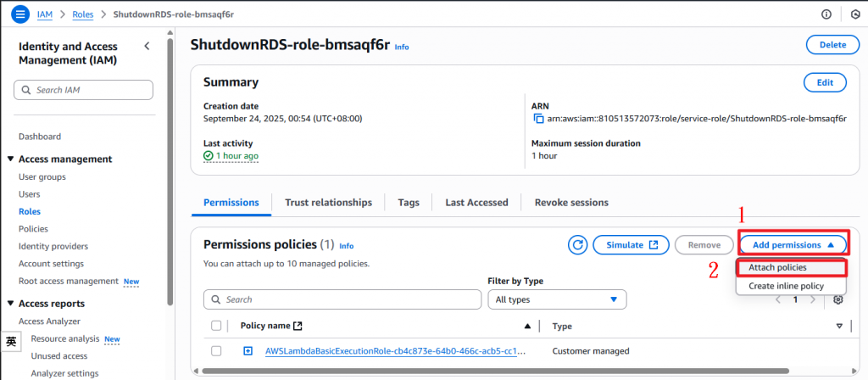Tick the select-all policies checkbox

click(x=216, y=326)
